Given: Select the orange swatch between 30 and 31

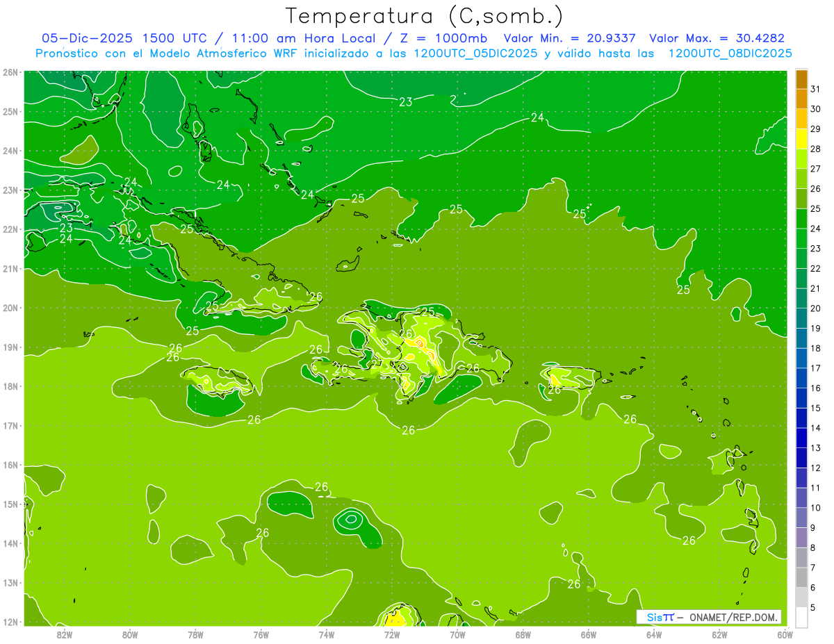Looking at the screenshot, I should (801, 99).
